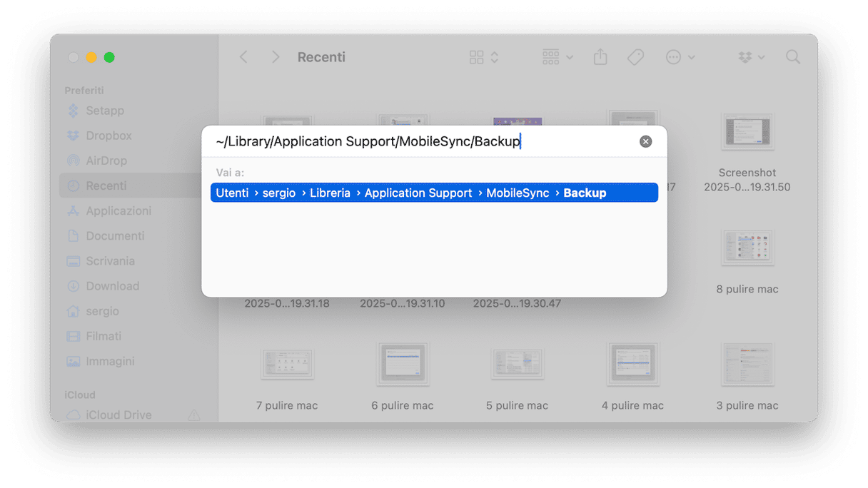The image size is (868, 488).
Task: Click the iCloud Drive warning icon
Action: pos(193,415)
